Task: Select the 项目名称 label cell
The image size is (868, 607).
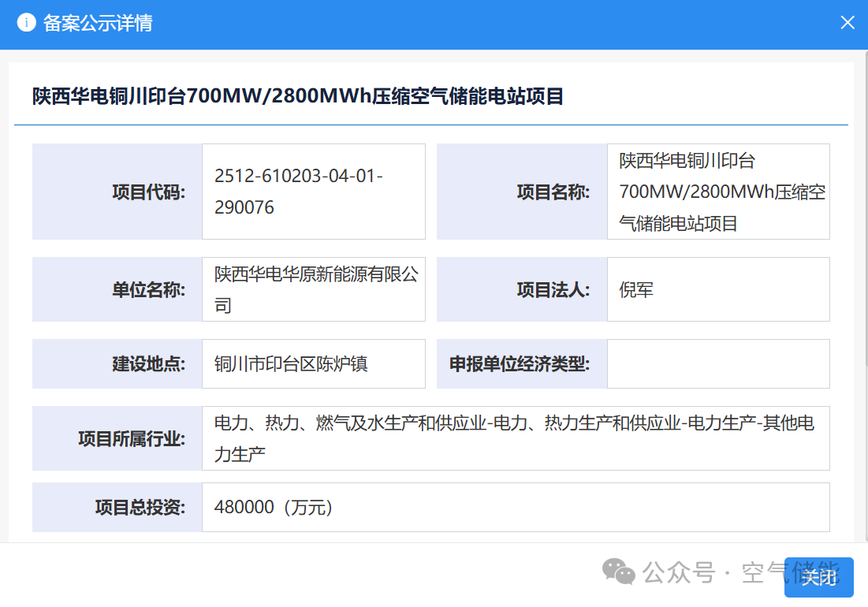Action: coord(522,192)
